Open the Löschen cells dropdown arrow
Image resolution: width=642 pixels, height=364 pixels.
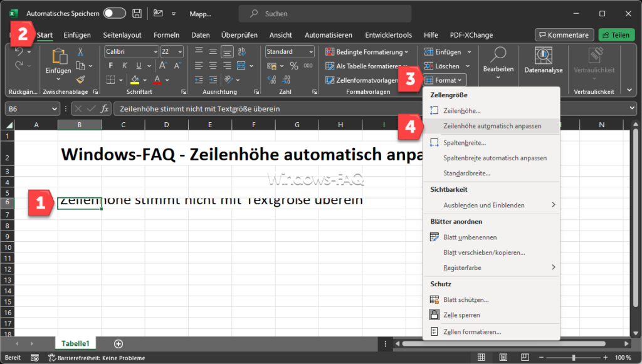coord(468,66)
